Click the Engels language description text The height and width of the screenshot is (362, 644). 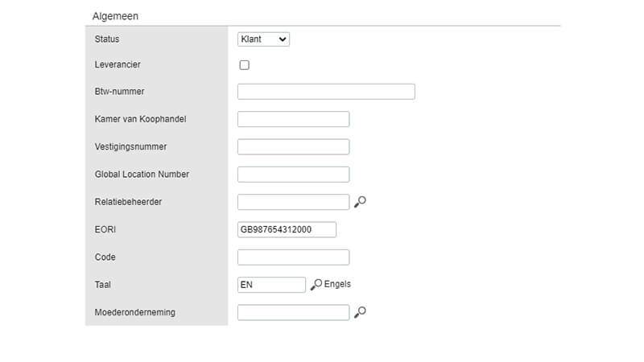tap(337, 284)
